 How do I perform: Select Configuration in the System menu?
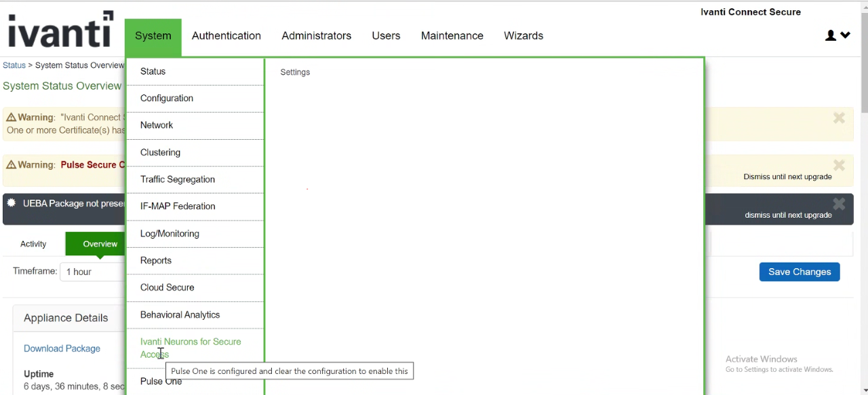point(166,98)
